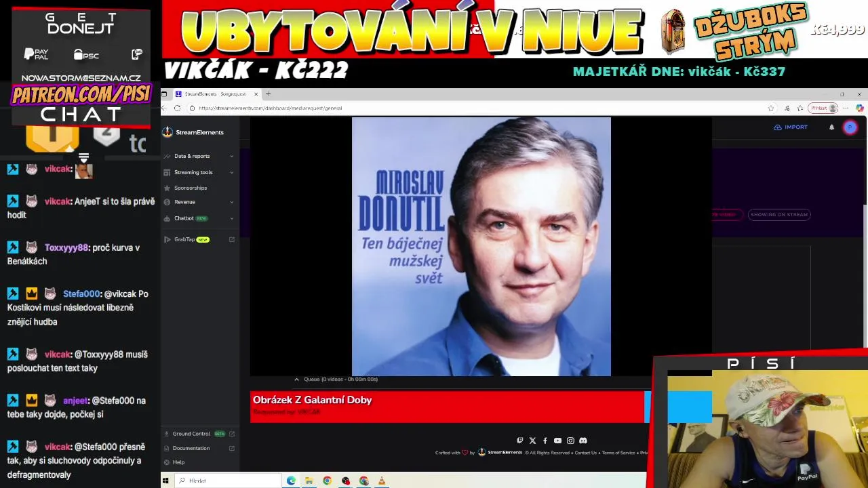Image resolution: width=868 pixels, height=488 pixels.
Task: Open File Explorer from the taskbar
Action: (x=309, y=481)
